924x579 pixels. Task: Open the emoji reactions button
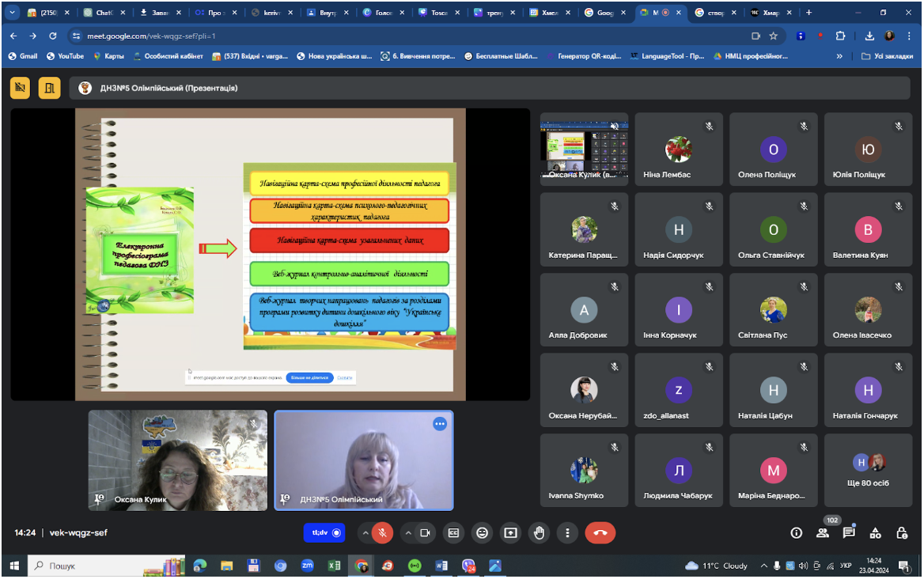tap(482, 533)
